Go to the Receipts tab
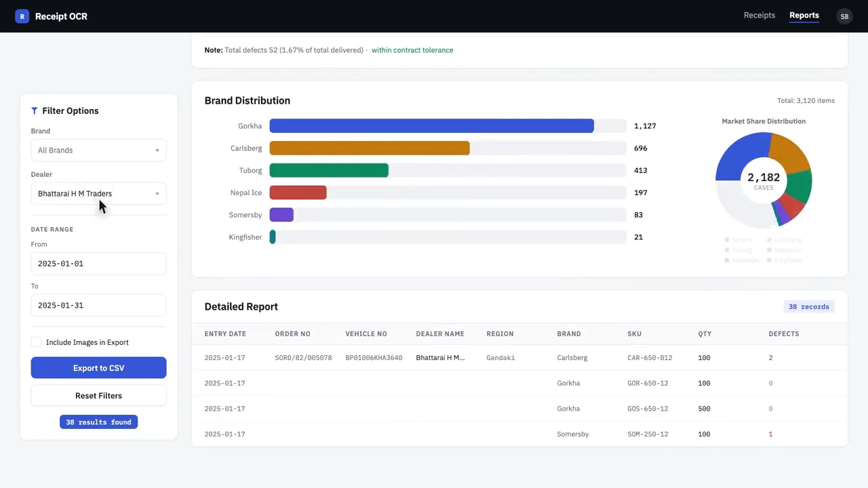The width and height of the screenshot is (868, 488). (759, 15)
